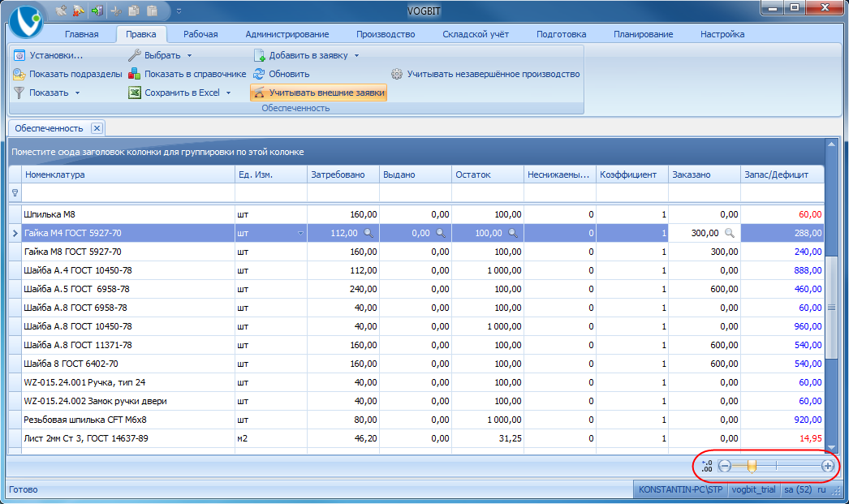Close the Обеспеченность document tab

pos(97,128)
